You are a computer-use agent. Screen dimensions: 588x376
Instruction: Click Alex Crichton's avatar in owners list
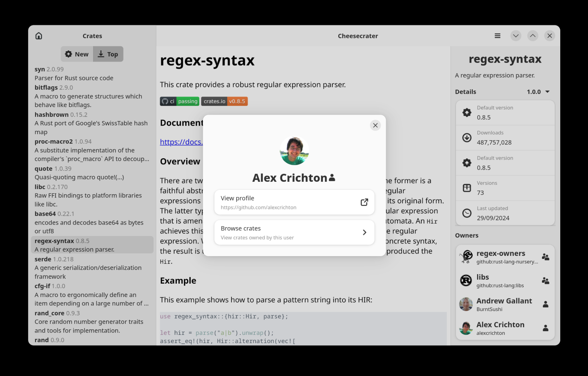pyautogui.click(x=466, y=328)
